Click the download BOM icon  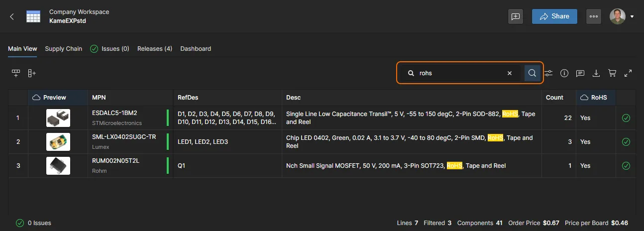(x=596, y=73)
